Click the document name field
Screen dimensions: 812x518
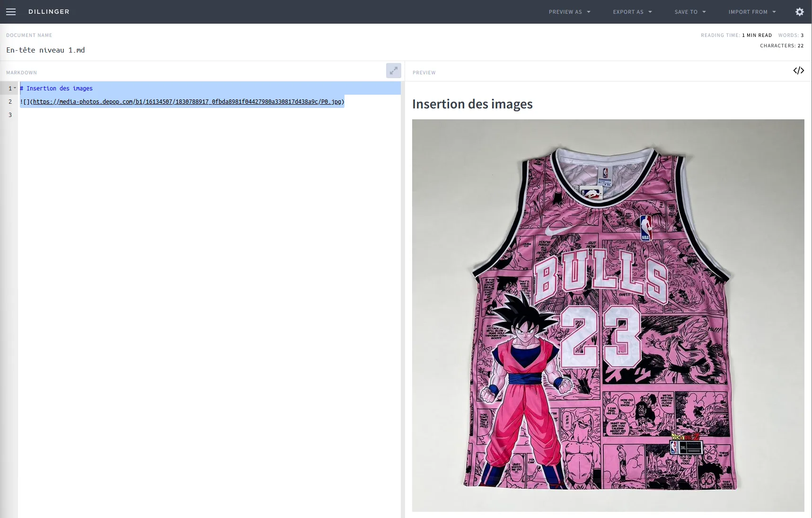click(x=46, y=50)
